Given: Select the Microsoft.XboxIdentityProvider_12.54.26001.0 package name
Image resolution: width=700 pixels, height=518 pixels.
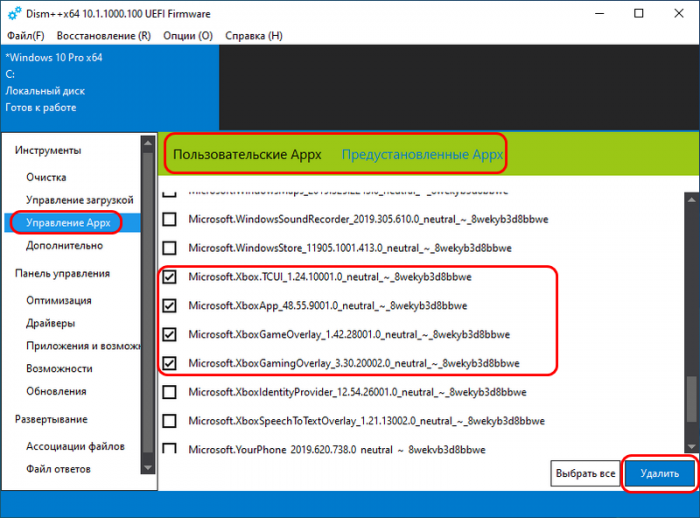Looking at the screenshot, I should (x=357, y=392).
